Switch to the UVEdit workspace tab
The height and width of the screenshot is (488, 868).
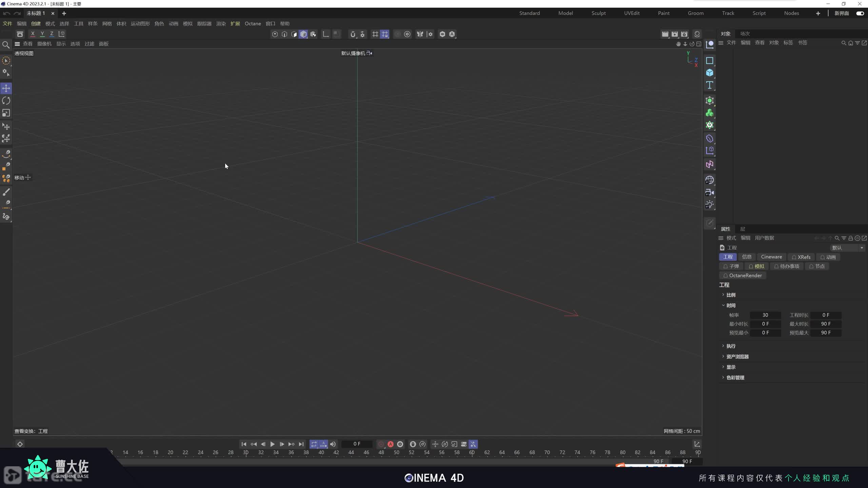pos(631,13)
